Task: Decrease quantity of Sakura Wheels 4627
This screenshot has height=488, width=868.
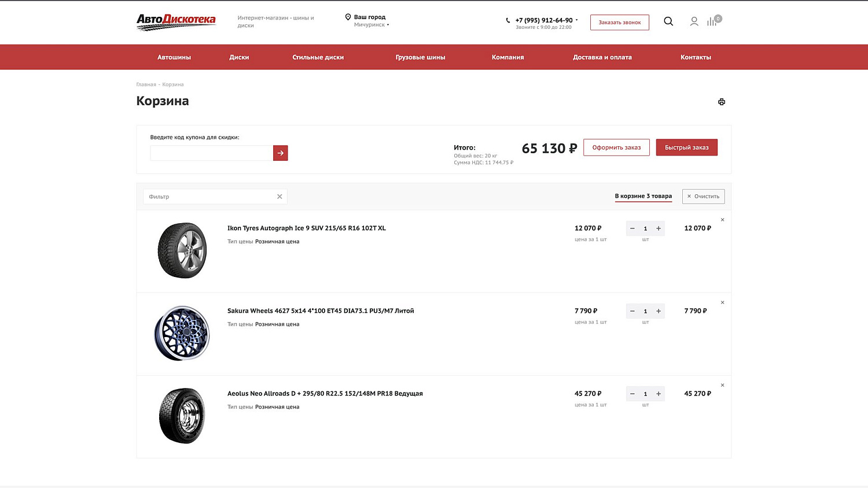Action: 632,311
